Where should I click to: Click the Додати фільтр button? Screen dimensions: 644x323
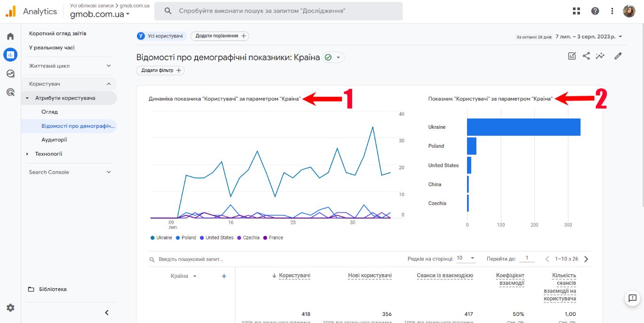tap(161, 71)
